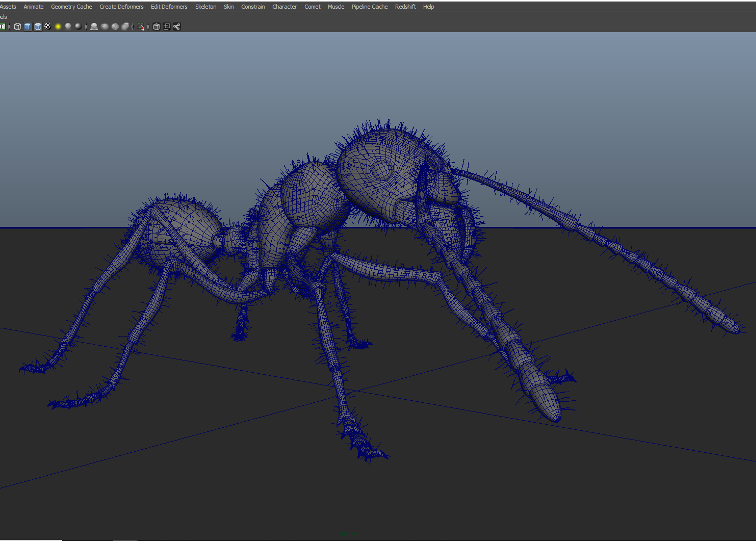Open the Geometry Cache menu
Image resolution: width=756 pixels, height=541 pixels.
point(71,7)
